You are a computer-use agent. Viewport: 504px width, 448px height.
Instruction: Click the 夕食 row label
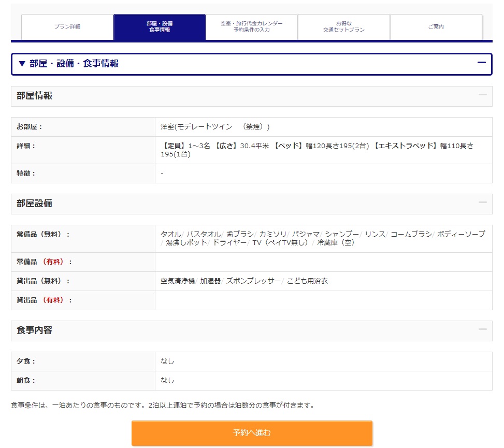26,362
